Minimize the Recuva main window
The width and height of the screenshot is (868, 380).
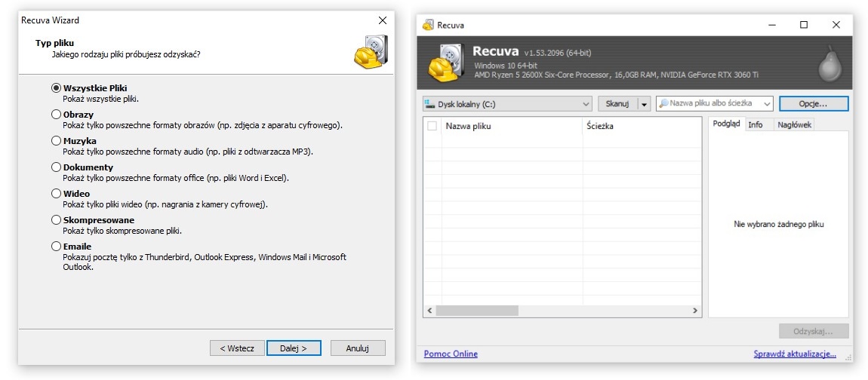(771, 25)
